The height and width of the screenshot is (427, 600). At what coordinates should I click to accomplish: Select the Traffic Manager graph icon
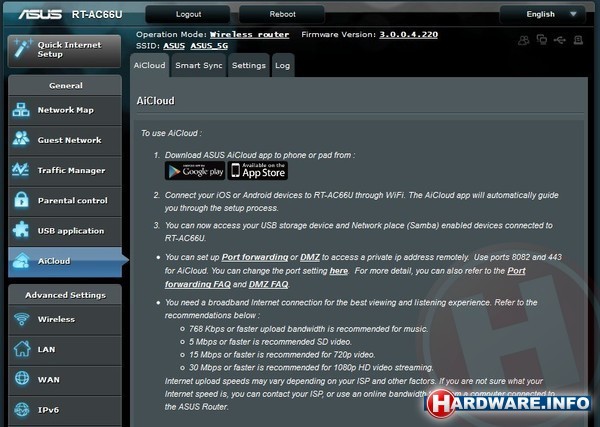(20, 169)
